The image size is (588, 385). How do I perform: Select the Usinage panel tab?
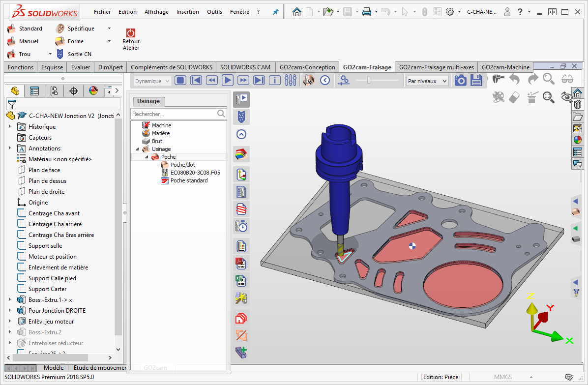tap(148, 101)
